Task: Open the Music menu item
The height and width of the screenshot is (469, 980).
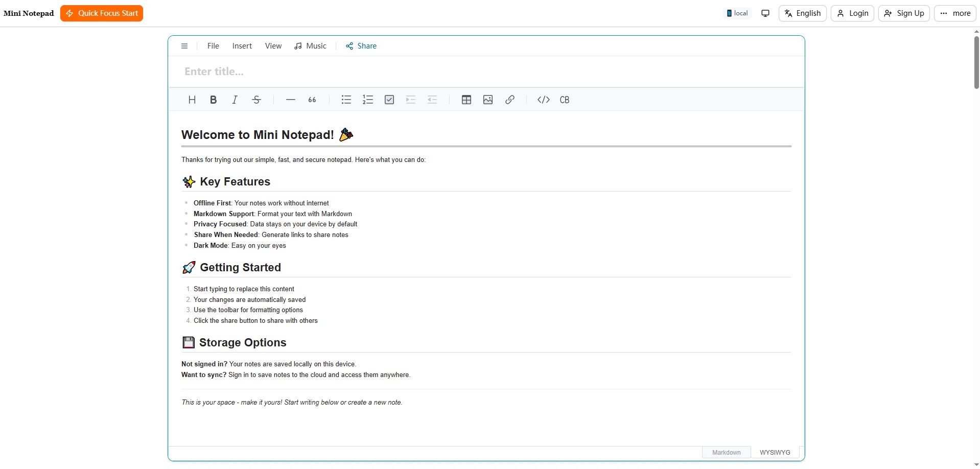Action: pyautogui.click(x=310, y=45)
